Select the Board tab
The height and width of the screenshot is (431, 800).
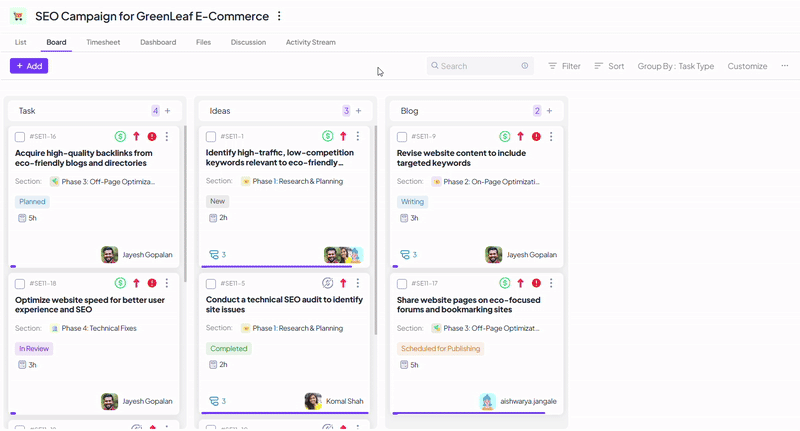(56, 42)
